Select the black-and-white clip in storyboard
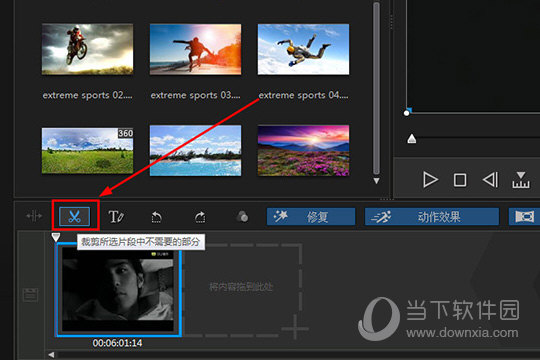540x360 pixels. click(118, 289)
